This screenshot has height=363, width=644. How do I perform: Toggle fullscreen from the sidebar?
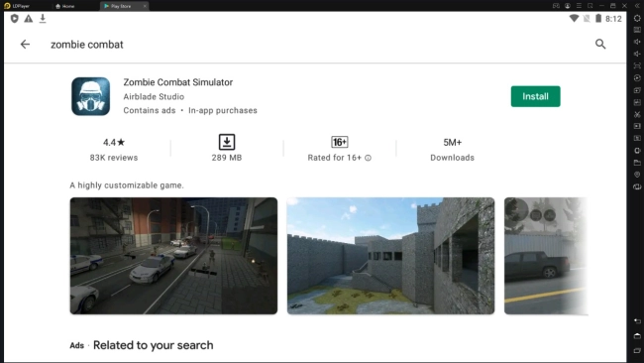tap(637, 65)
